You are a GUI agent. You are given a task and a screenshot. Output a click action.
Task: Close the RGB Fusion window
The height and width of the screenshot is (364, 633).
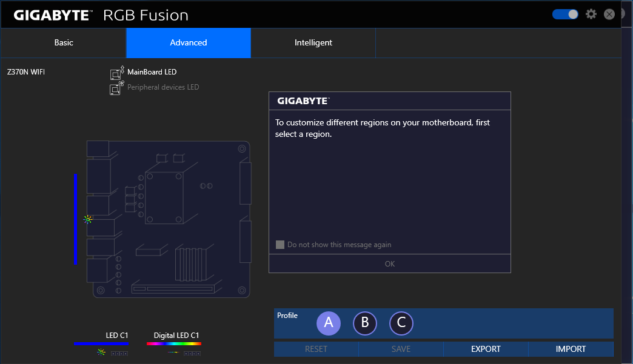609,15
